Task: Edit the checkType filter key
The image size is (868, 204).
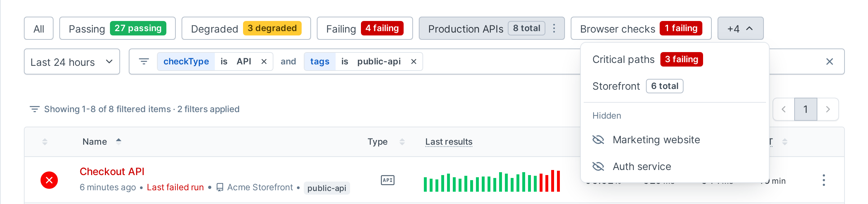Action: point(186,61)
